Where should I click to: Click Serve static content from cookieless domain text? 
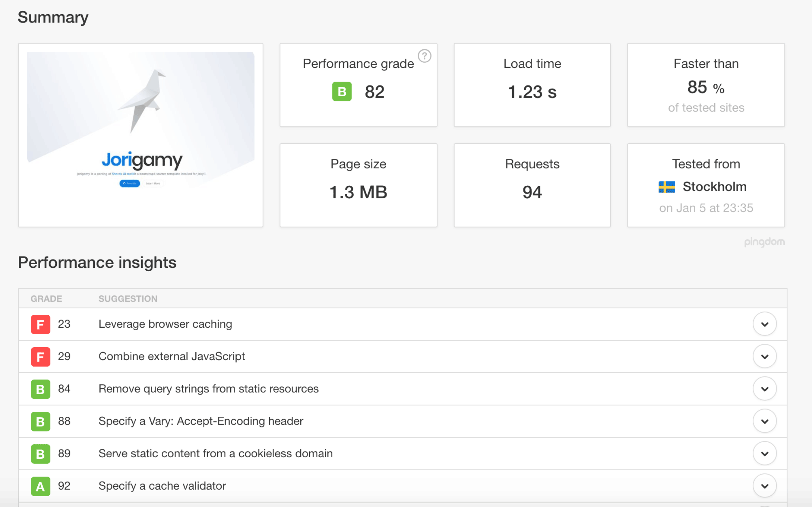coord(215,454)
